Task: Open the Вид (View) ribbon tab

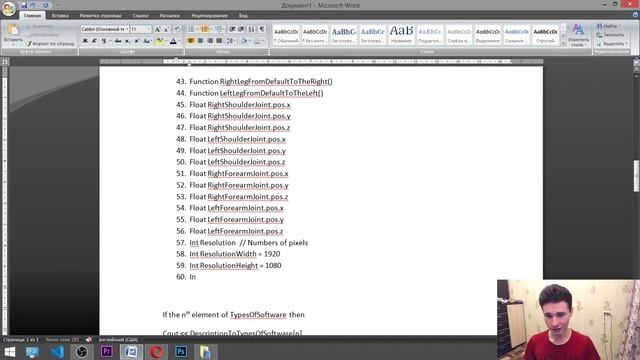Action: coord(243,16)
